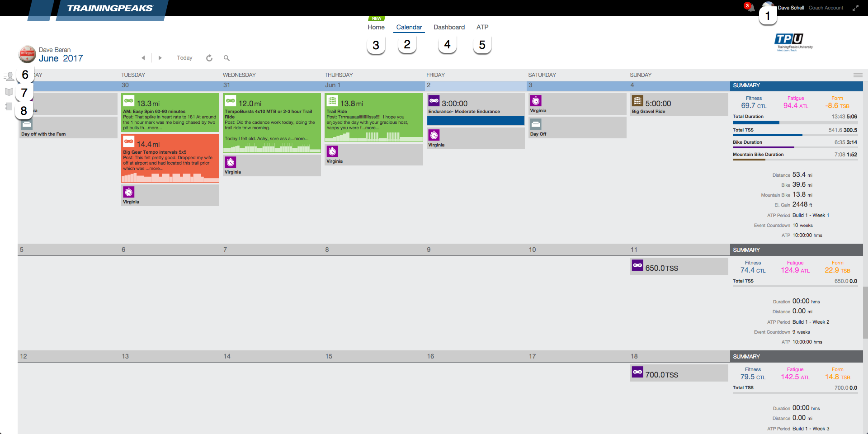
Task: Click the Day off with the Fam icon
Action: tap(27, 124)
